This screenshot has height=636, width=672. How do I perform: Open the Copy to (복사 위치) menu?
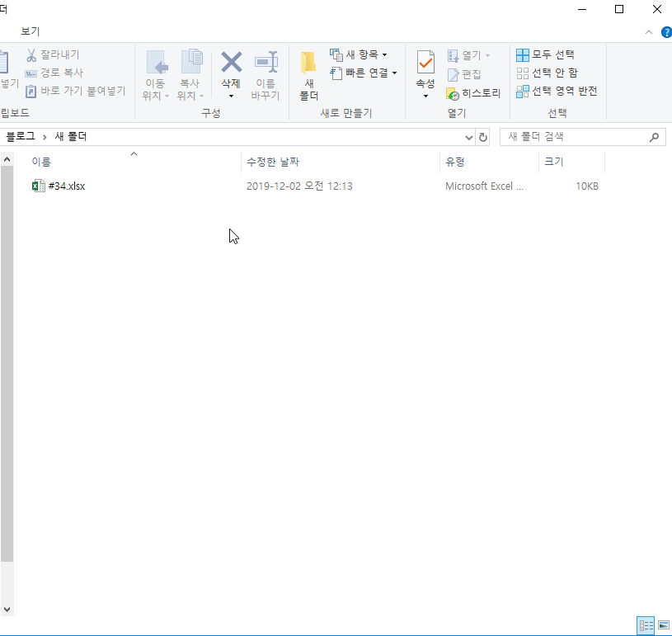[190, 76]
